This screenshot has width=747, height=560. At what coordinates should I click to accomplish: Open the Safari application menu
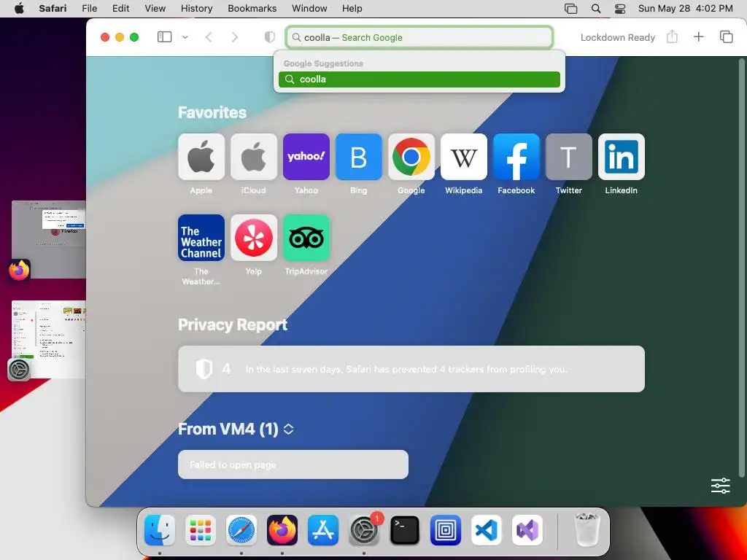53,9
